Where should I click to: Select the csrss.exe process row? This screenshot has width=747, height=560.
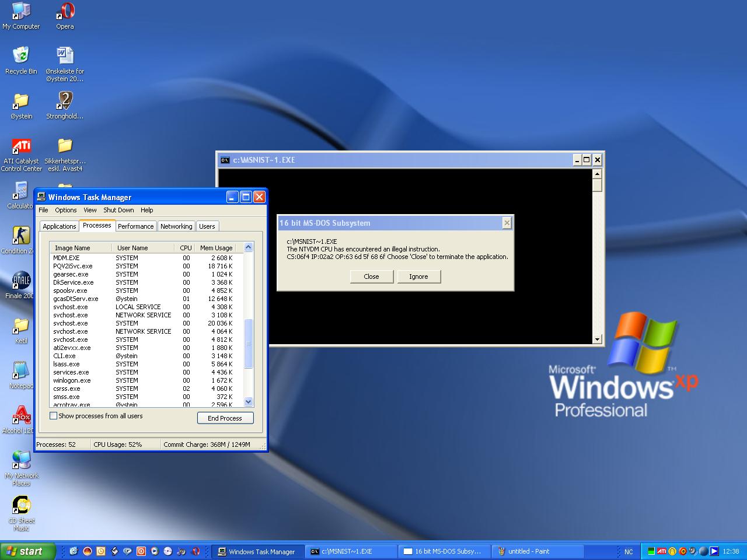coord(143,388)
